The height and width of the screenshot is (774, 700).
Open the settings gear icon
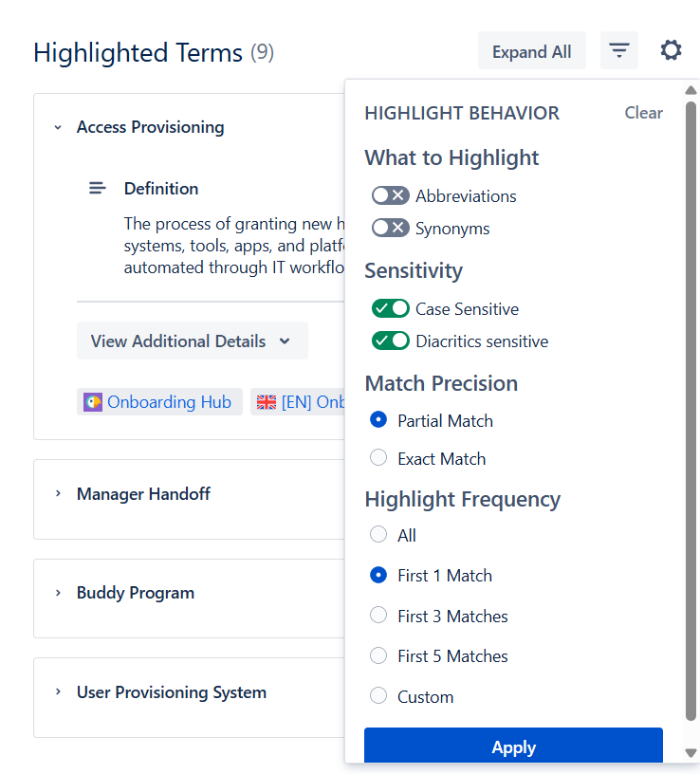pos(671,50)
